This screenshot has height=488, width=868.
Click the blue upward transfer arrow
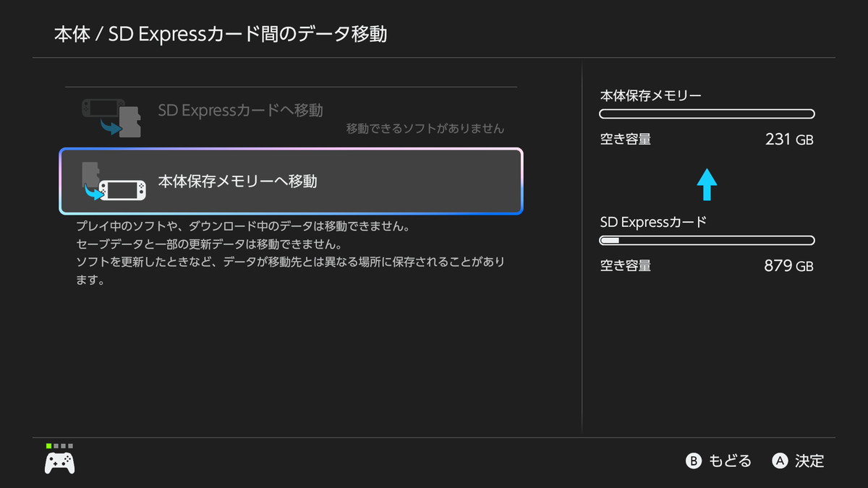pos(707,185)
